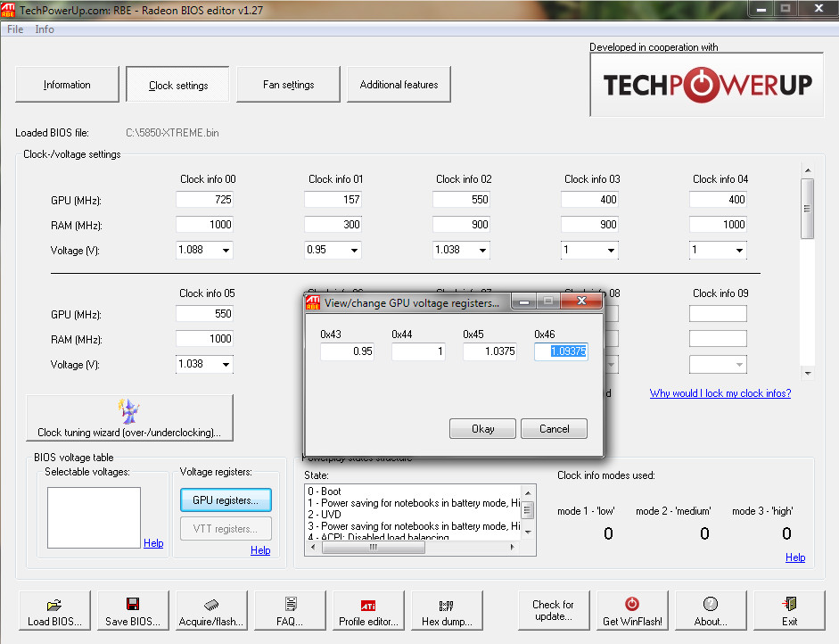Viewport: 839px width, 644px height.
Task: Select state 1 Power saving for notebooks
Action: 413,503
